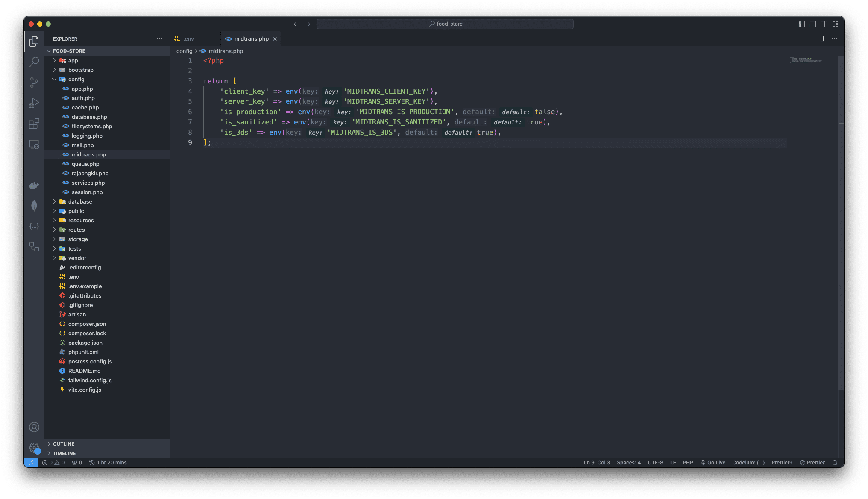
Task: Expand the OUTLINE section
Action: [x=64, y=444]
